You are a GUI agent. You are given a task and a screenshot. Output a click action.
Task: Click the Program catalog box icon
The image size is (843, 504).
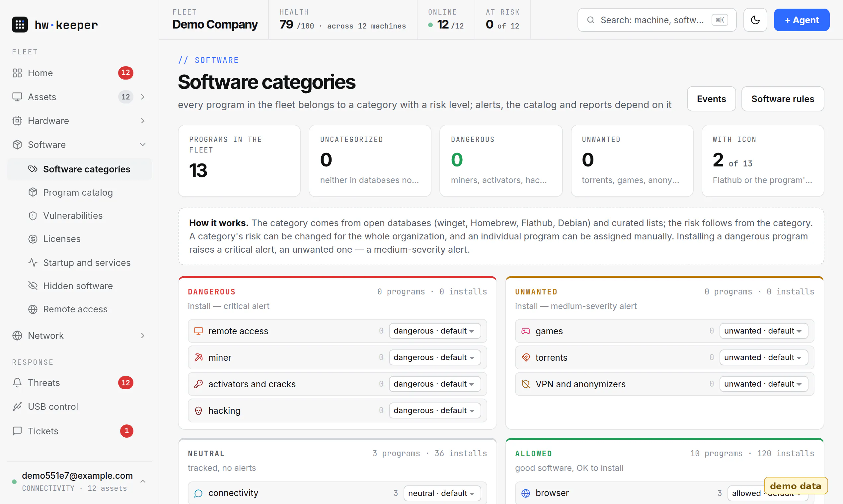(x=33, y=192)
